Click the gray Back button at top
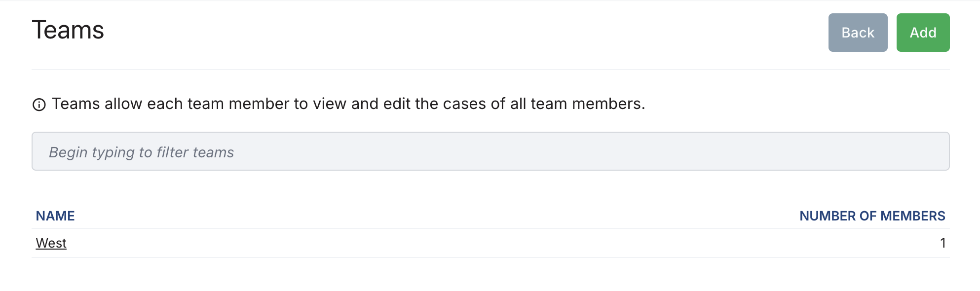The height and width of the screenshot is (291, 980). pyautogui.click(x=858, y=33)
